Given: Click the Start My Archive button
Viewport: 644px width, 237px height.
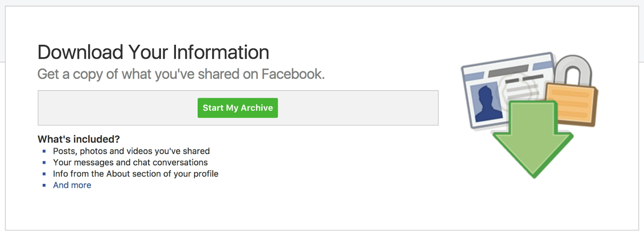Looking at the screenshot, I should coord(237,108).
